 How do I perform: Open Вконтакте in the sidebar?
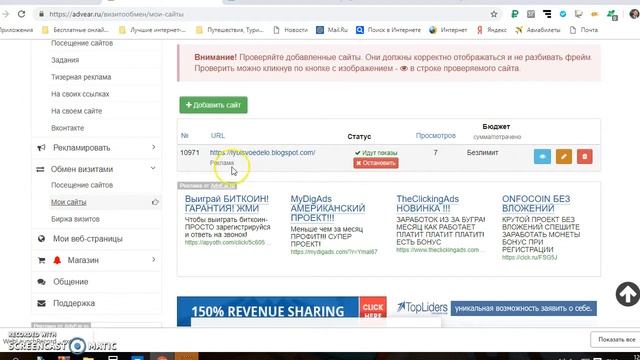pos(67,128)
